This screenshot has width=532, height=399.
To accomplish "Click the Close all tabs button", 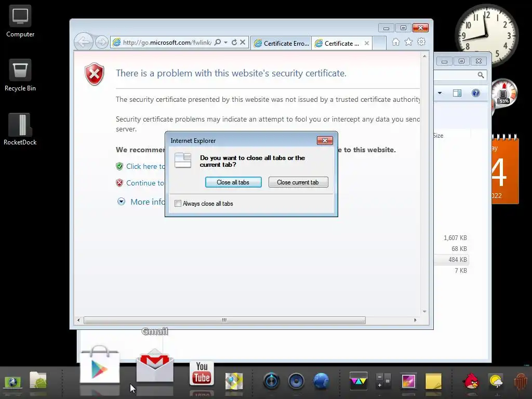I will click(x=233, y=182).
